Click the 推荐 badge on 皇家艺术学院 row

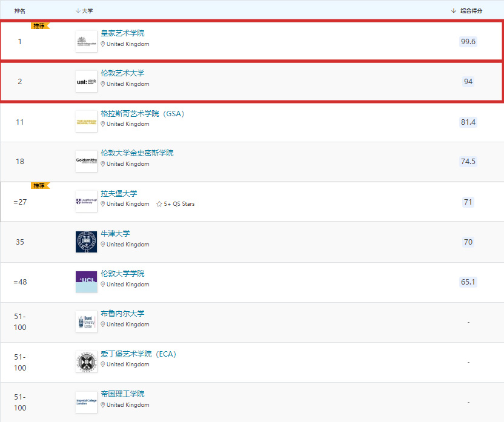tap(40, 25)
